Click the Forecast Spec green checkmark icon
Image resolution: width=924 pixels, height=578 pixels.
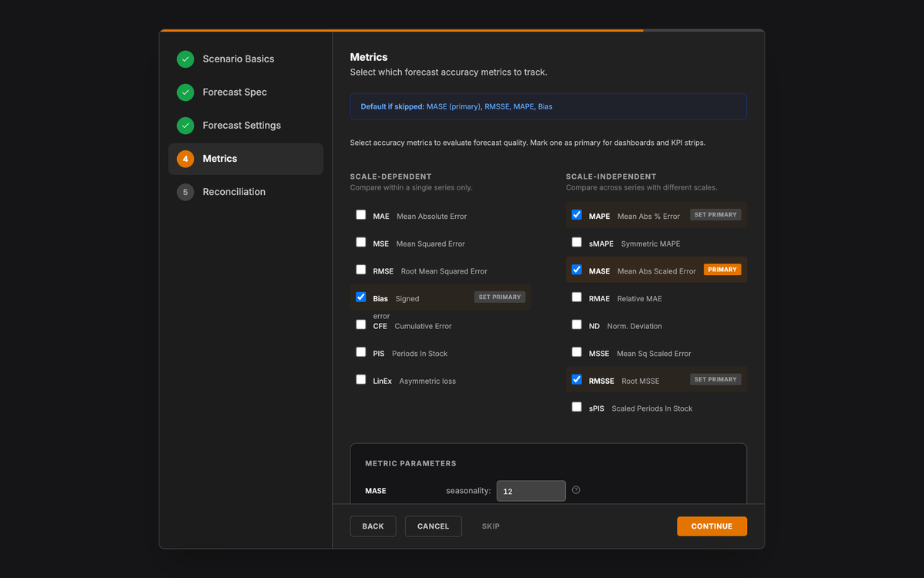pos(186,92)
